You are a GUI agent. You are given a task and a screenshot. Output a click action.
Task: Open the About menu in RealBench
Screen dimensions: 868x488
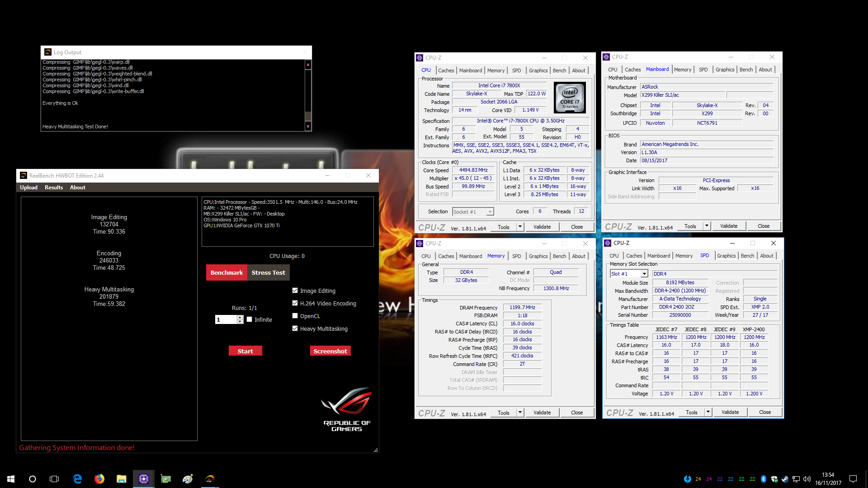pos(77,188)
